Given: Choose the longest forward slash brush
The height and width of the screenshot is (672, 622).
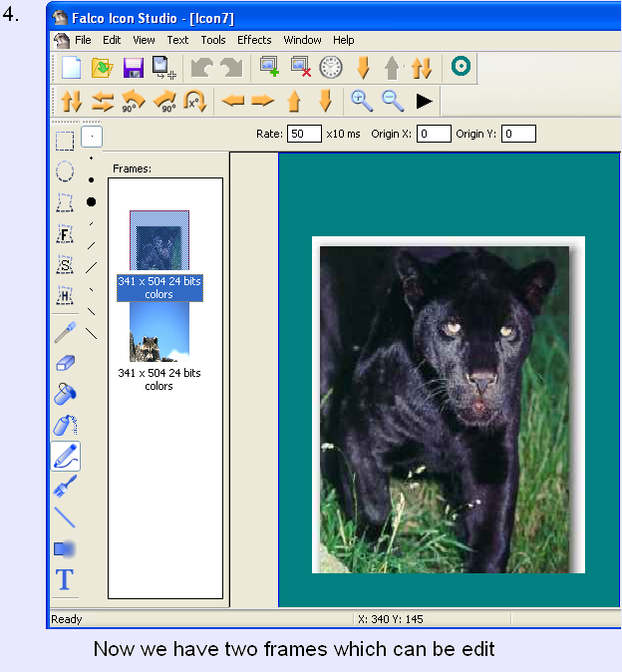Looking at the screenshot, I should coord(91,268).
